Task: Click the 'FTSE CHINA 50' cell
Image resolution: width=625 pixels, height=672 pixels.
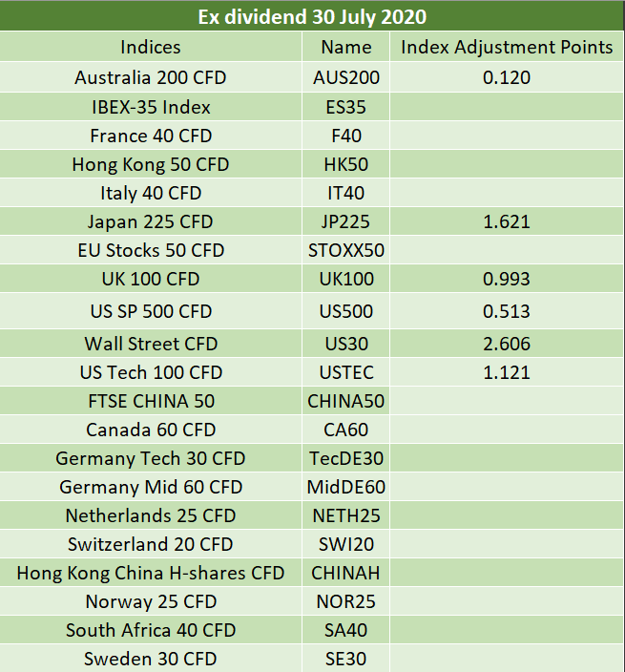Action: (151, 401)
